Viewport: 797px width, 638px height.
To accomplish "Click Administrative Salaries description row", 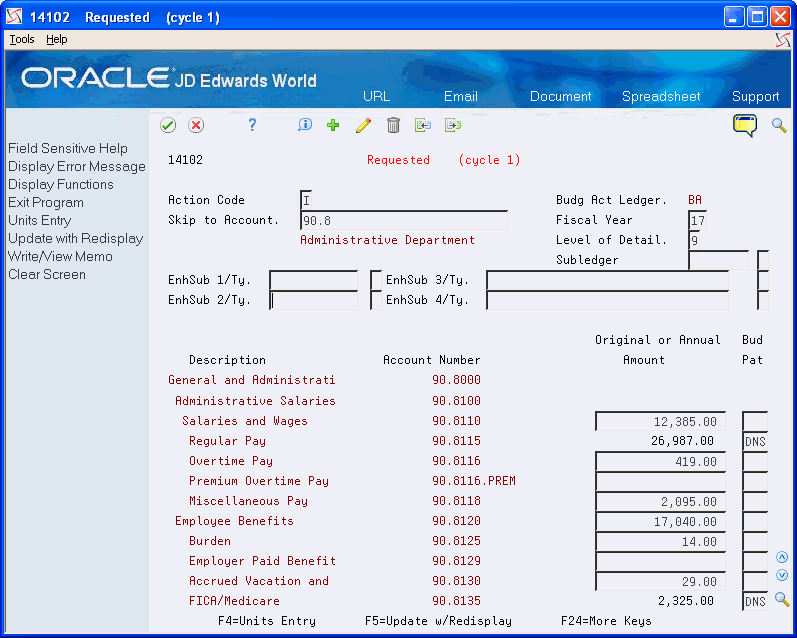I will click(x=255, y=401).
